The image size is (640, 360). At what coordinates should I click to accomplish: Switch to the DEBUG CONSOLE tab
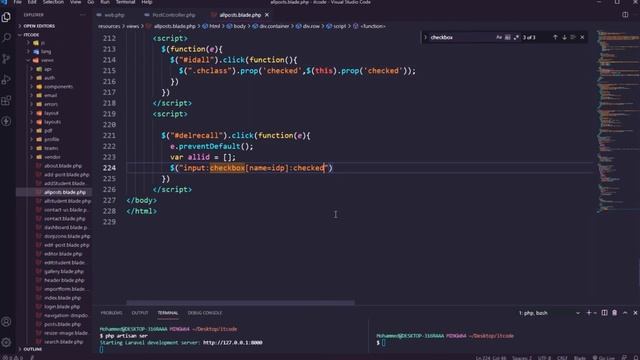(205, 313)
